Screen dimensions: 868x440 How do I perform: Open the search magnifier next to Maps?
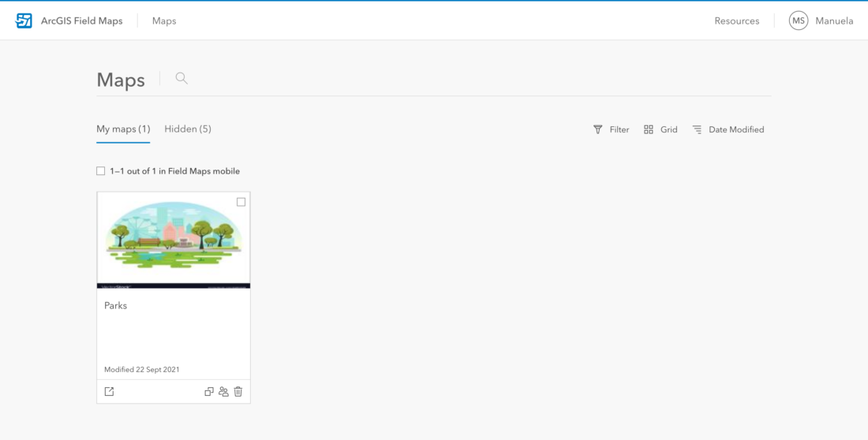pyautogui.click(x=181, y=78)
